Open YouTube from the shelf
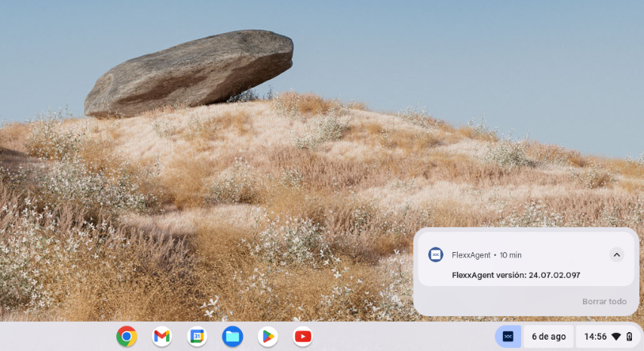 [x=303, y=336]
